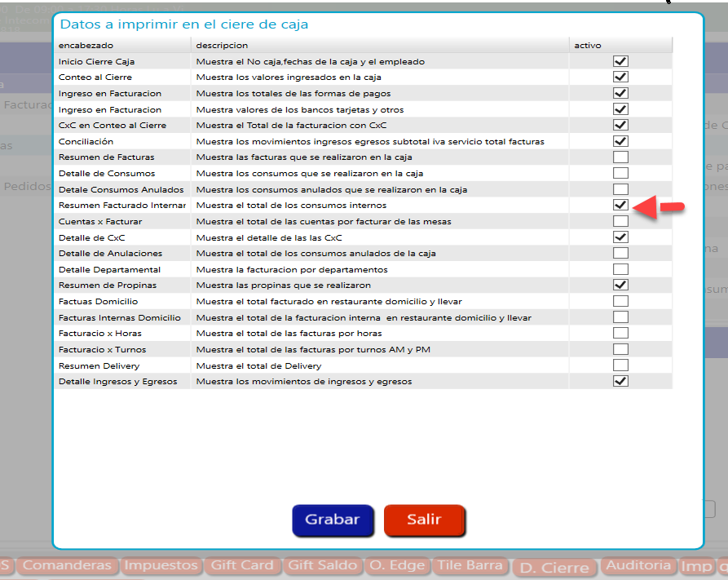Image resolution: width=728 pixels, height=580 pixels.
Task: Enable the Resumen Delivery checkbox
Action: 620,365
